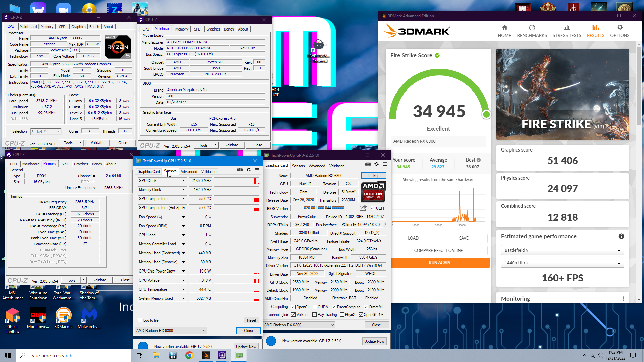Screen dimensions: 644x362
Task: Click the Fire Strike benchmark thumbnail
Action: click(562, 94)
